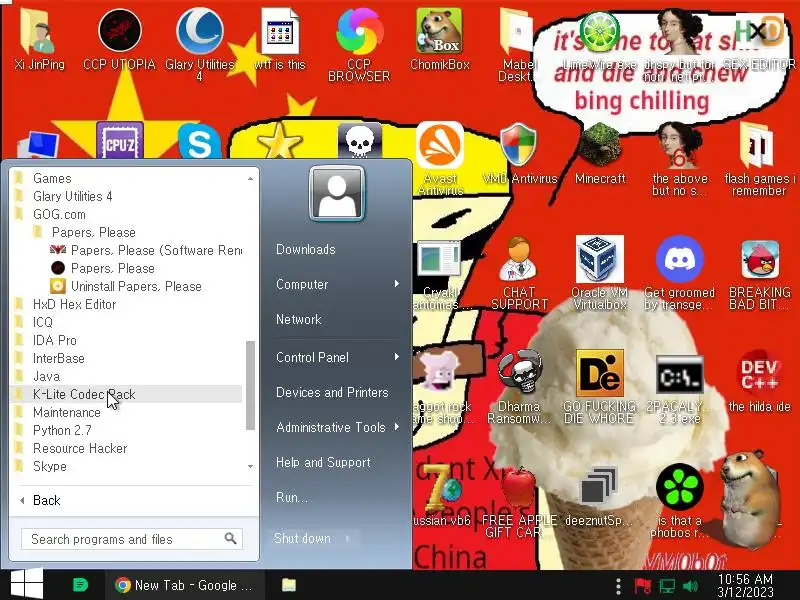Open 'flash games i remember' folder
The height and width of the screenshot is (600, 800).
(759, 159)
